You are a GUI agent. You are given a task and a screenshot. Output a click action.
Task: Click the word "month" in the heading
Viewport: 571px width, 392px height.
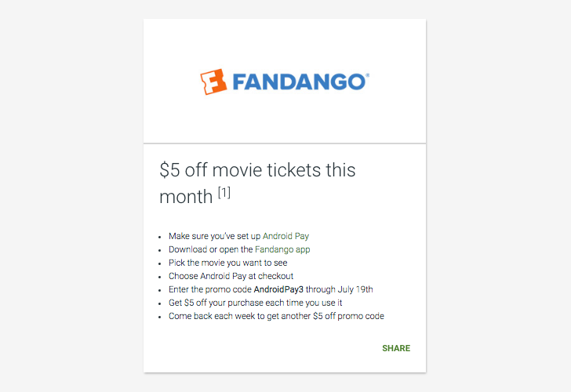coord(186,197)
